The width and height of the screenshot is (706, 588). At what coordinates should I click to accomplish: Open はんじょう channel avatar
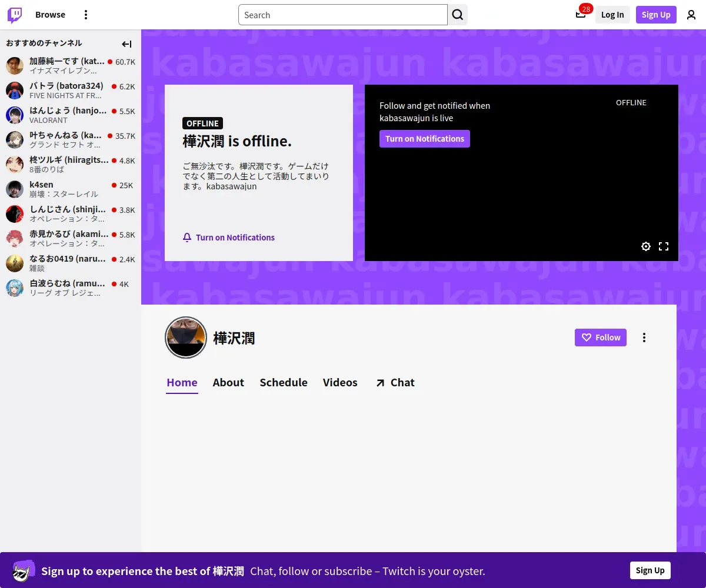coord(15,115)
